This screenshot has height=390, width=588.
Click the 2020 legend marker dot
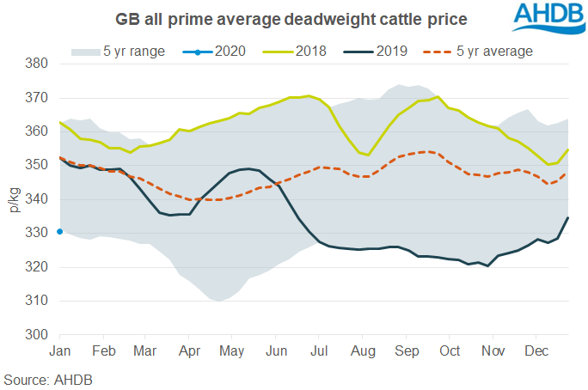click(x=198, y=52)
